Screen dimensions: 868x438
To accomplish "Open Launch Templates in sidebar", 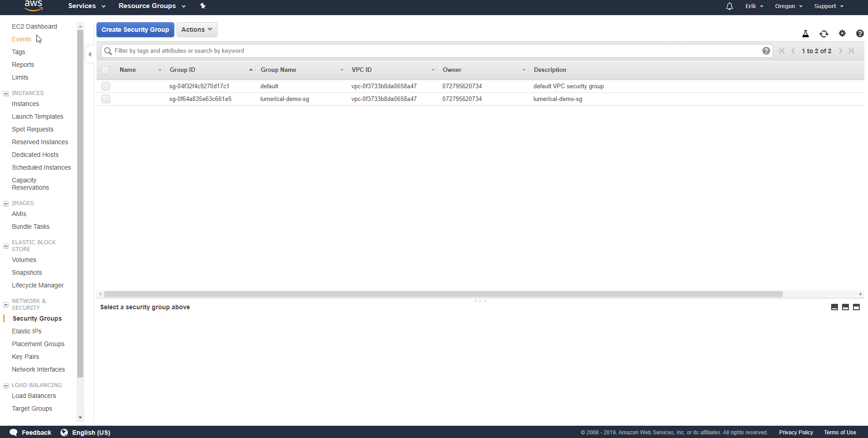I will tap(38, 116).
